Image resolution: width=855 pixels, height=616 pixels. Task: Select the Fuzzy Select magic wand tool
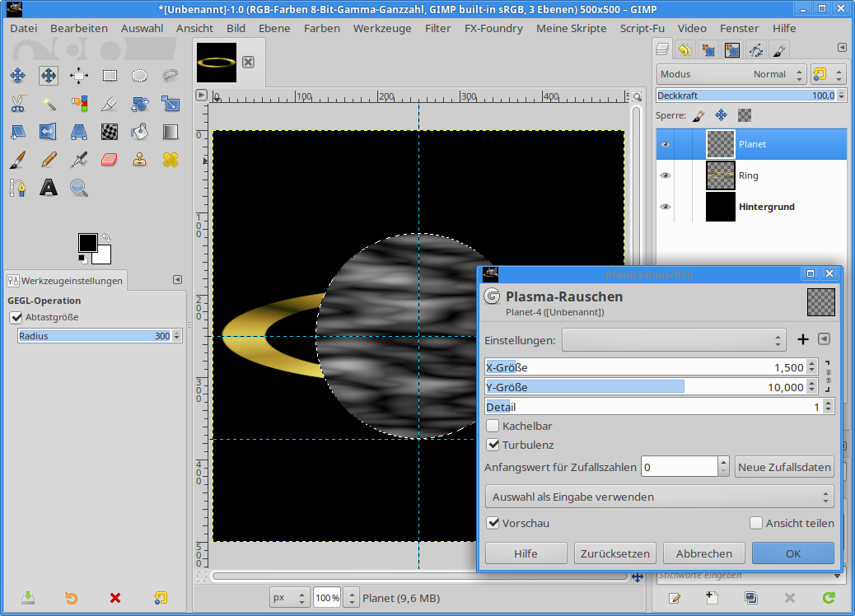[x=49, y=104]
